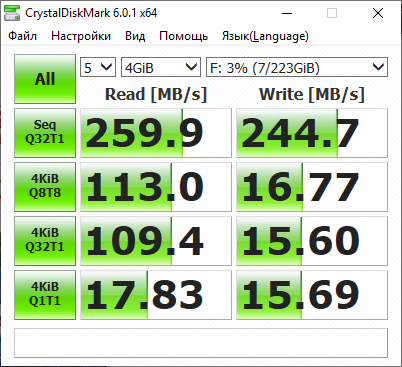
Task: Start the 4KiB Q1T1 test
Action: coord(45,295)
